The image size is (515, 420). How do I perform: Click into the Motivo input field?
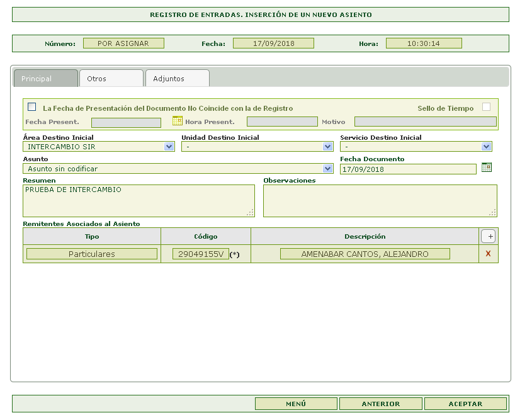coord(426,122)
